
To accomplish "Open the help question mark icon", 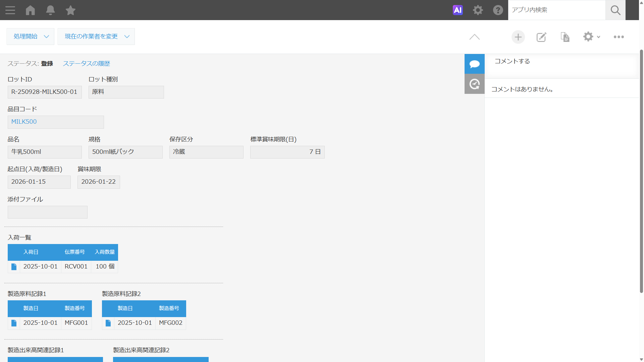I will pos(498,10).
